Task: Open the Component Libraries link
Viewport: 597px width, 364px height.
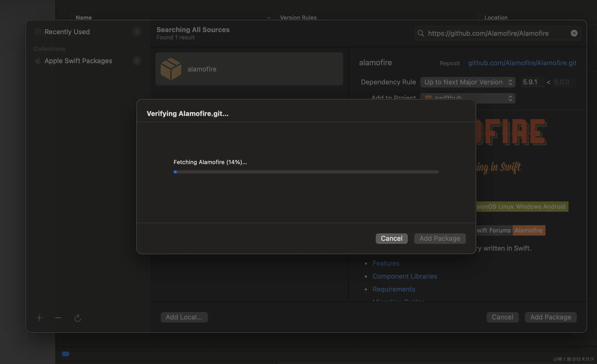Action: (405, 276)
